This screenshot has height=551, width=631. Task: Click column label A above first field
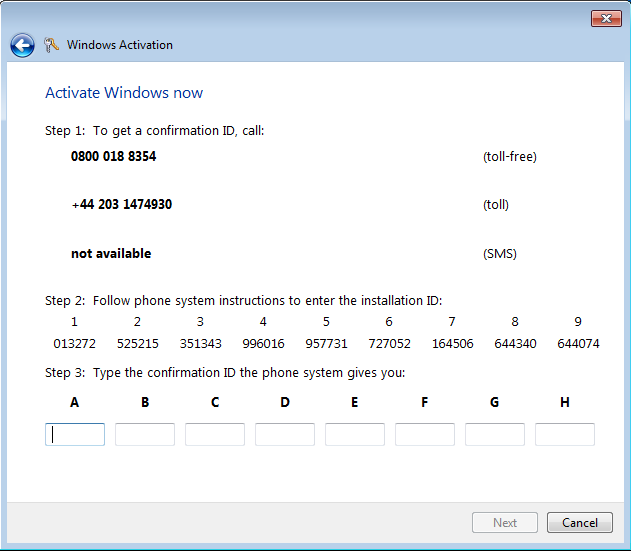click(x=74, y=402)
